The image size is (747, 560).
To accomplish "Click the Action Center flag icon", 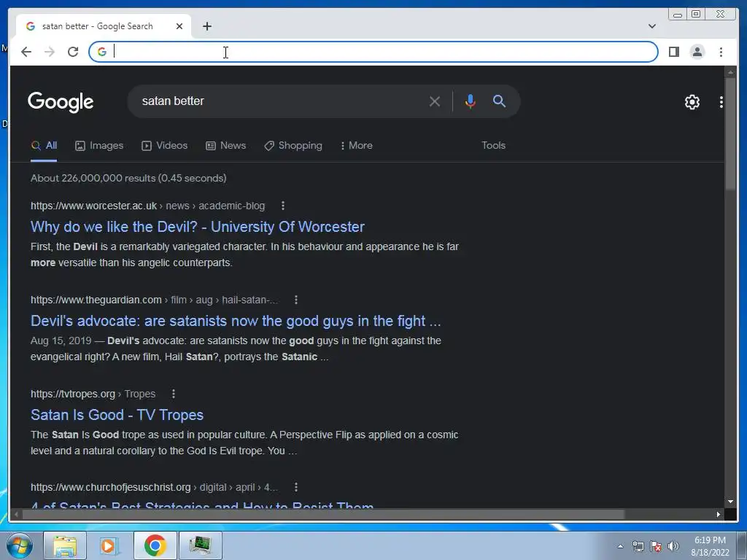I will coord(656,546).
